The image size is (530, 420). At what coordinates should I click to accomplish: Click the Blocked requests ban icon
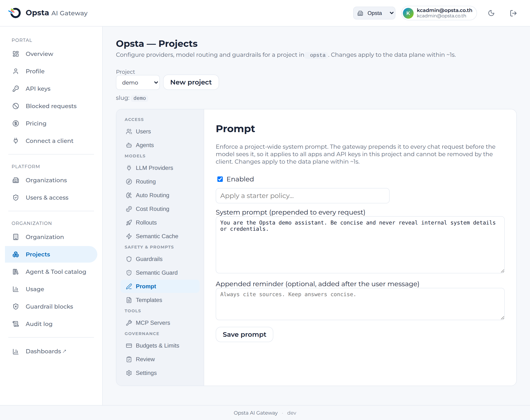16,106
